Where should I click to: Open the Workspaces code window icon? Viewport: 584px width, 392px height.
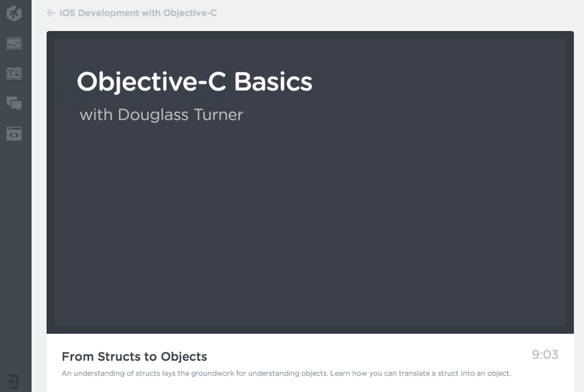[x=14, y=134]
